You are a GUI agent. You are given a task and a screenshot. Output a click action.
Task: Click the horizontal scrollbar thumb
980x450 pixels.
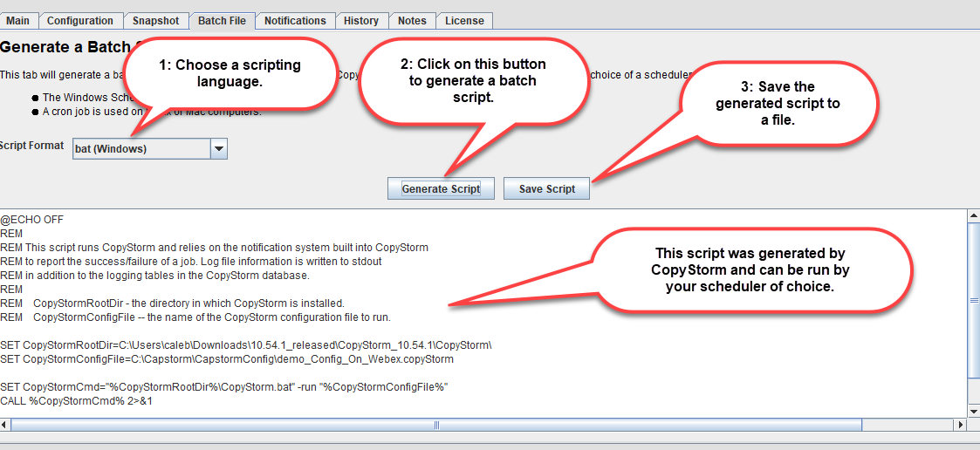436,425
